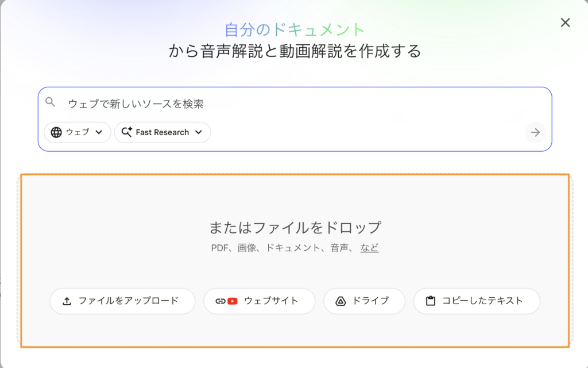Focus the ウェブで新しいソースを検索 search field
The image size is (588, 368).
287,103
